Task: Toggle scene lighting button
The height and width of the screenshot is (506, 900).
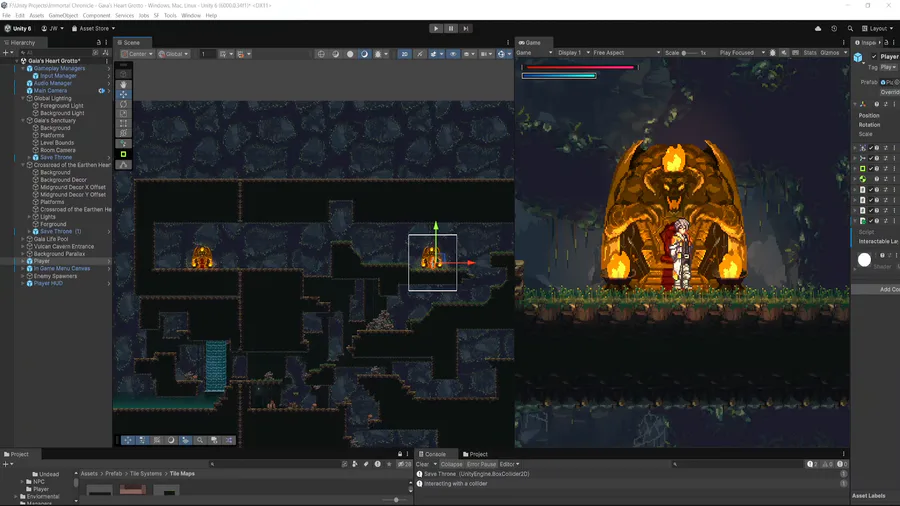Action: click(420, 54)
